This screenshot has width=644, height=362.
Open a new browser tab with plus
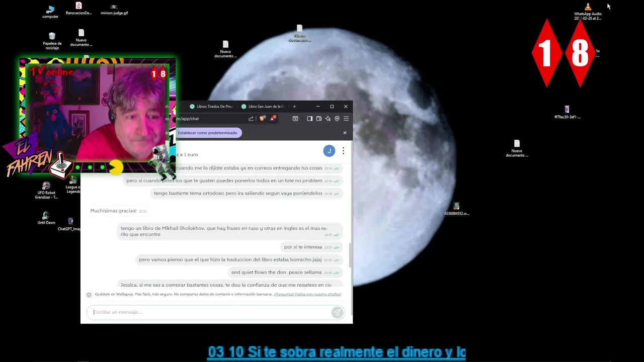(x=294, y=107)
